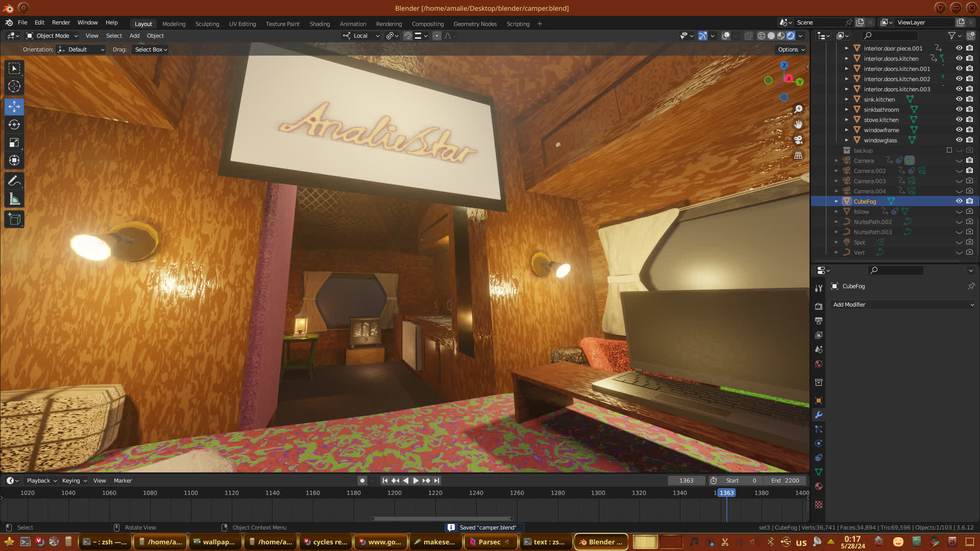Open Parsec from the taskbar
This screenshot has width=980, height=551.
pos(489,542)
